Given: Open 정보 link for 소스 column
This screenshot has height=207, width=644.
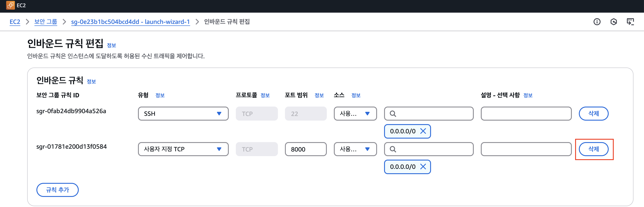Looking at the screenshot, I should click(356, 95).
